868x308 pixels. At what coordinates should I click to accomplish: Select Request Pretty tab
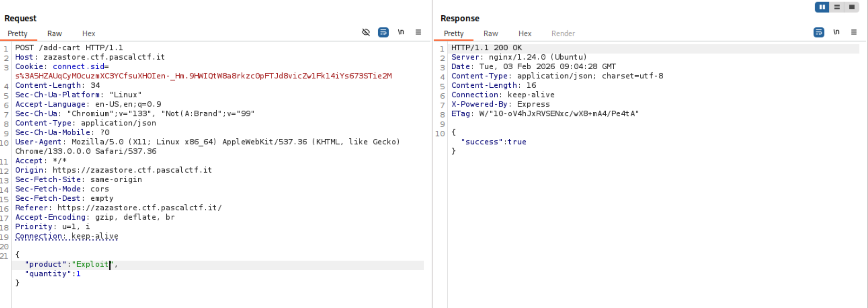tap(18, 33)
